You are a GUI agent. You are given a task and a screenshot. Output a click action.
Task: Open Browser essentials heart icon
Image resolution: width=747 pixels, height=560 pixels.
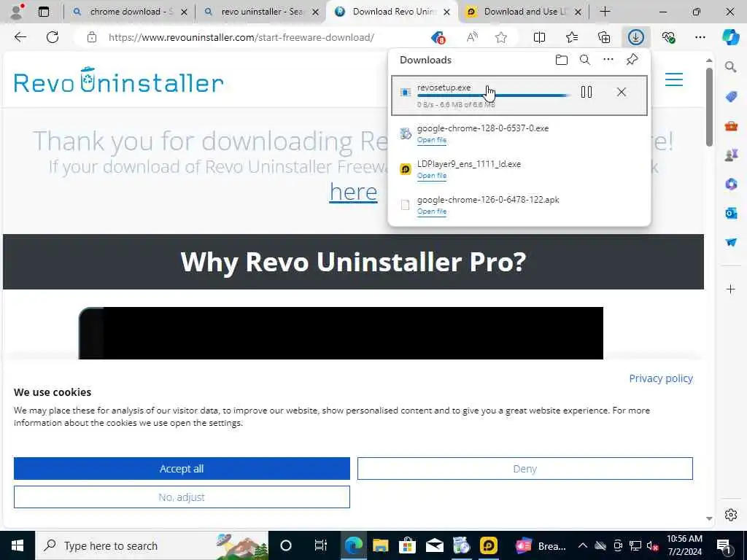click(x=668, y=37)
